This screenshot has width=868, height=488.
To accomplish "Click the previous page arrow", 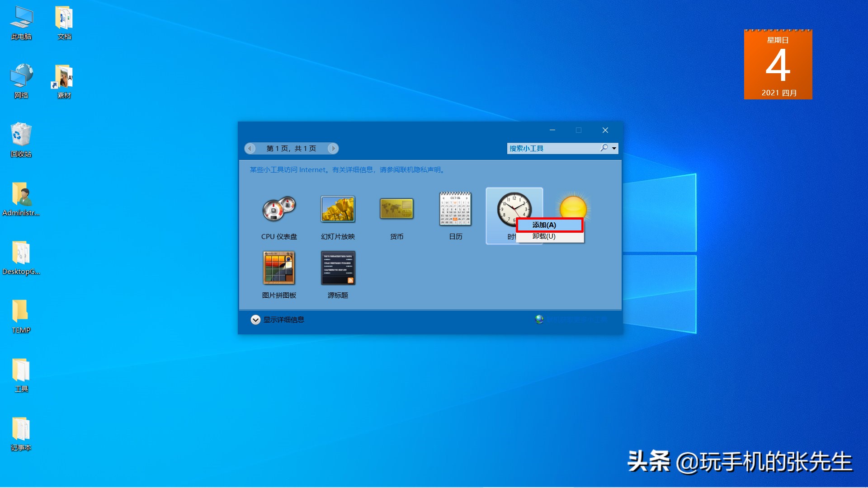I will (x=250, y=148).
